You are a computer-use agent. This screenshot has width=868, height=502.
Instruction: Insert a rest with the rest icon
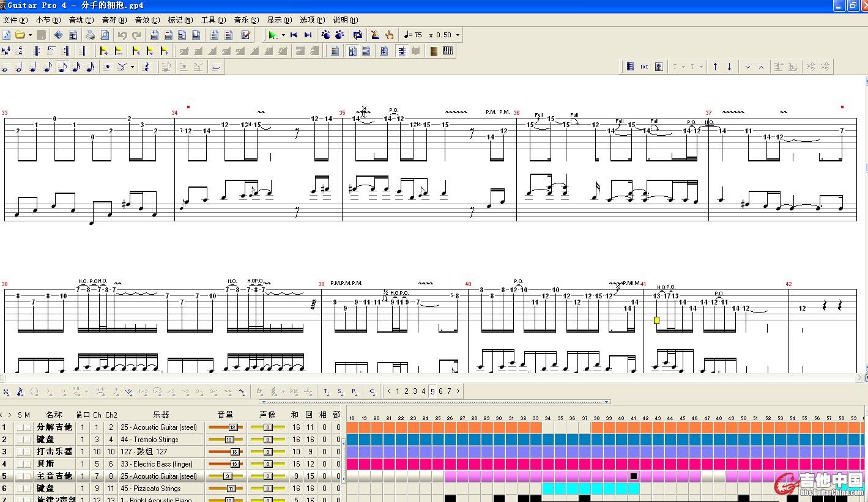146,67
